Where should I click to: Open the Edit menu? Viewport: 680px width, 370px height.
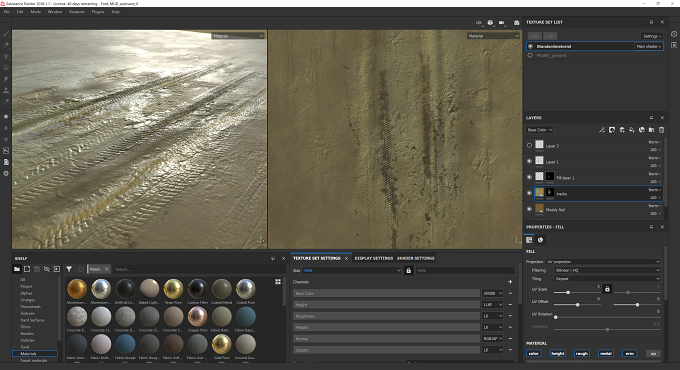[20, 12]
